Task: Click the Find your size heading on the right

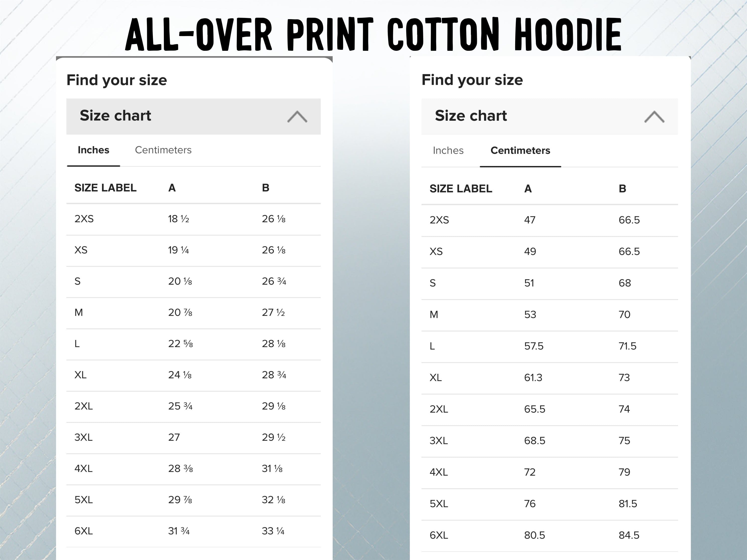Action: (x=472, y=80)
